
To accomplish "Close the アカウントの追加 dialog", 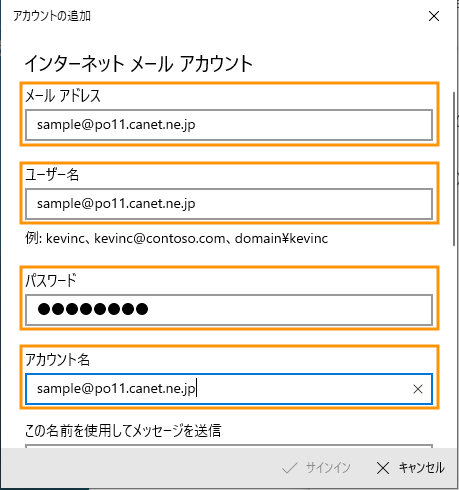I will tap(434, 16).
